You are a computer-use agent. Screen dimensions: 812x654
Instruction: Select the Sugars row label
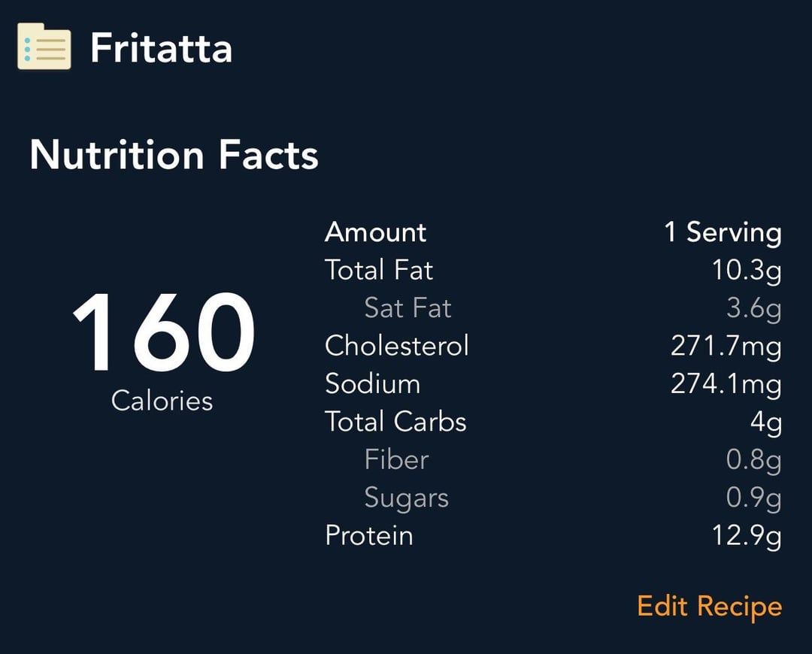(407, 498)
